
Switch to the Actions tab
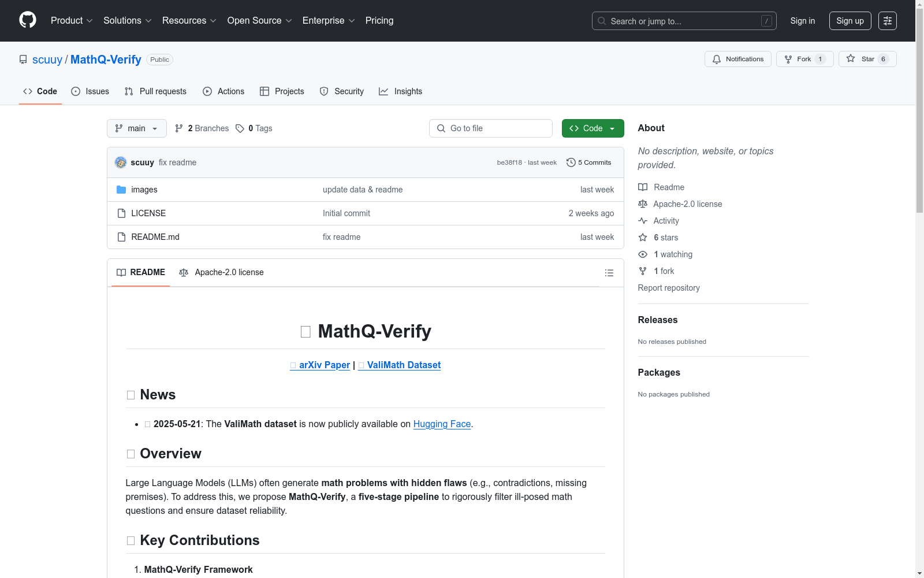223,91
